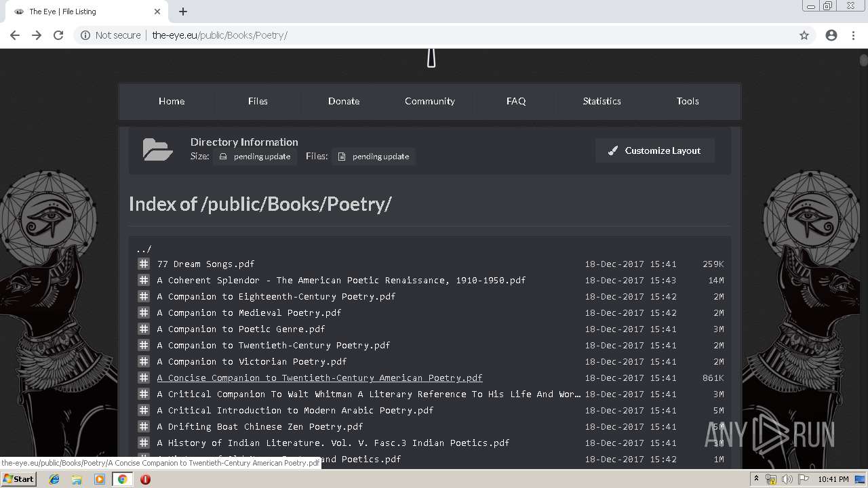The width and height of the screenshot is (868, 488).
Task: Click the Size pending update badge
Action: point(255,157)
